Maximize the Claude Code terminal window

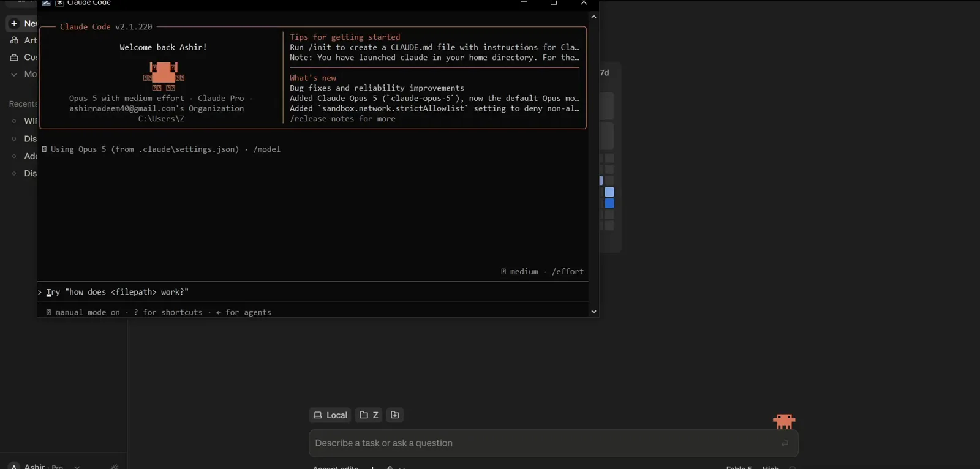[554, 3]
